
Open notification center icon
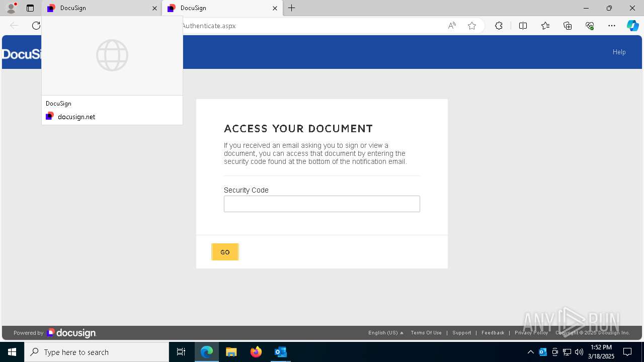click(x=627, y=352)
